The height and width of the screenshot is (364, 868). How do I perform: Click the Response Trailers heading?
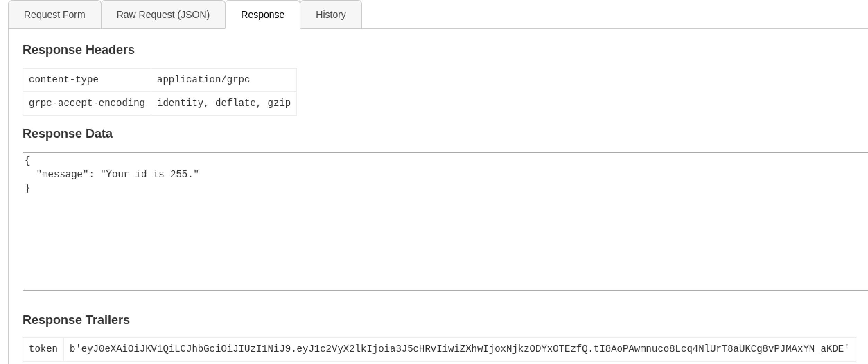click(76, 320)
